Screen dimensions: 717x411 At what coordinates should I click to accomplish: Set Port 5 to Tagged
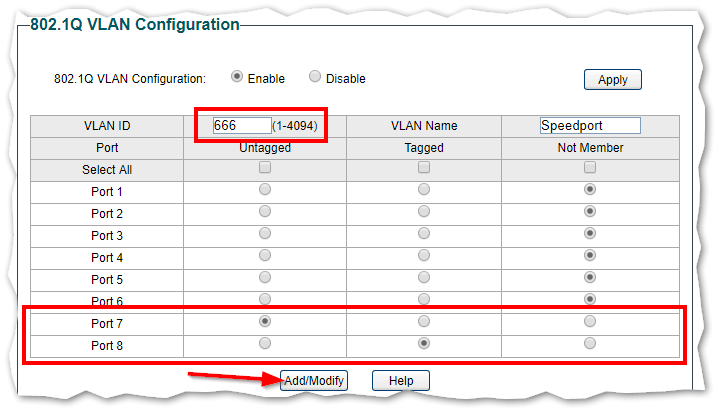(x=424, y=277)
